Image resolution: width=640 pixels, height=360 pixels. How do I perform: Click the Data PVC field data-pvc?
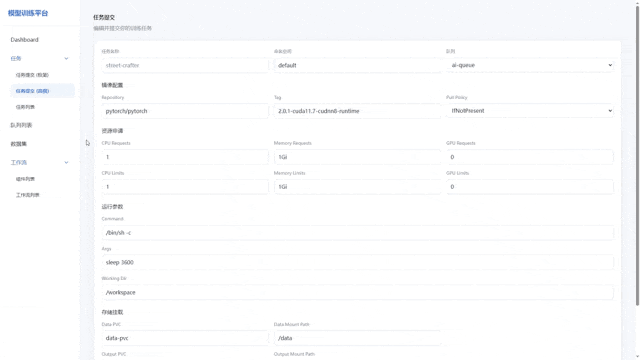click(x=185, y=338)
